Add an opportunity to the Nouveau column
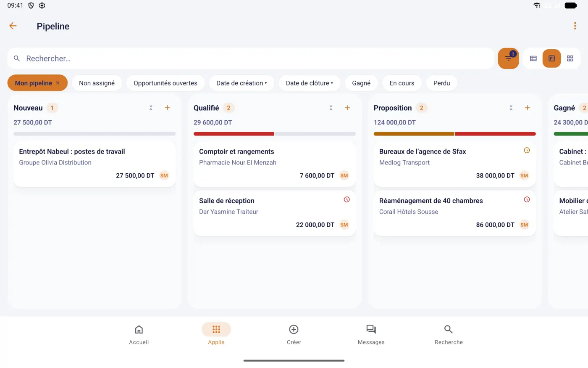Viewport: 588px width, 368px height. (x=167, y=108)
